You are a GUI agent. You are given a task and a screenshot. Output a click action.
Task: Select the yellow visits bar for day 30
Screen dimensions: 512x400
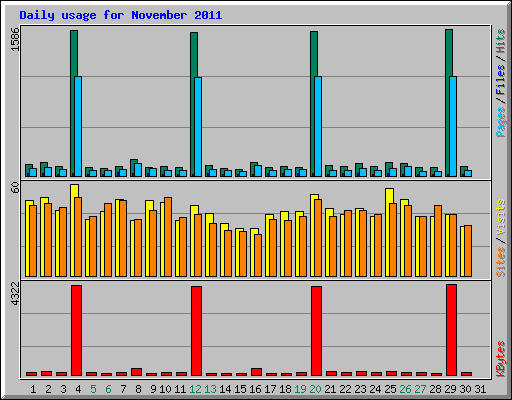[462, 251]
